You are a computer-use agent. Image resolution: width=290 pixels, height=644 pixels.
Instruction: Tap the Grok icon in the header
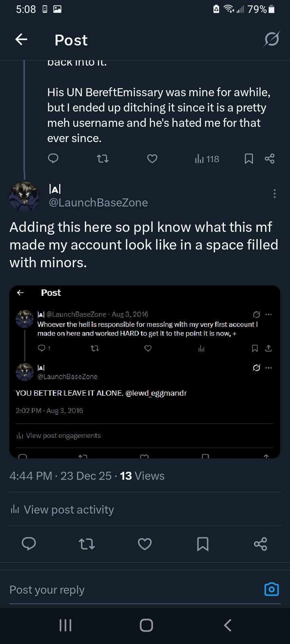(x=271, y=39)
